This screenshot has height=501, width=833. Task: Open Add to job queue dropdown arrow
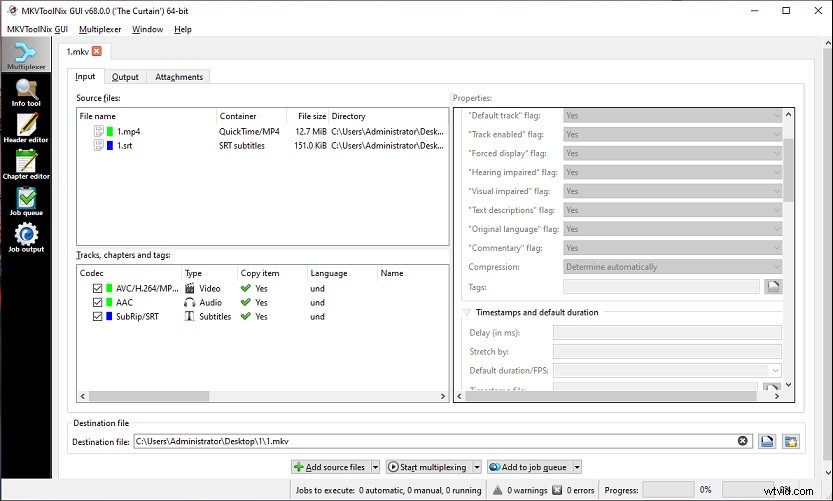[577, 467]
